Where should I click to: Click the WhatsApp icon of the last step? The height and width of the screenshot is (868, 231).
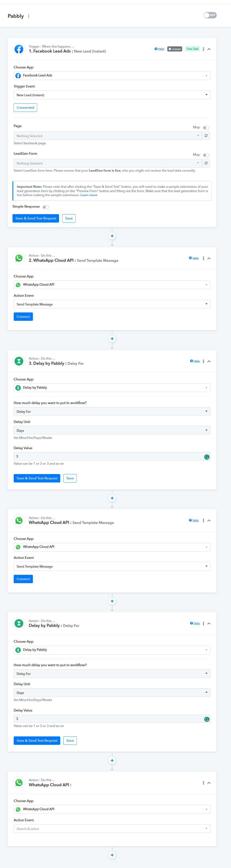tap(19, 783)
